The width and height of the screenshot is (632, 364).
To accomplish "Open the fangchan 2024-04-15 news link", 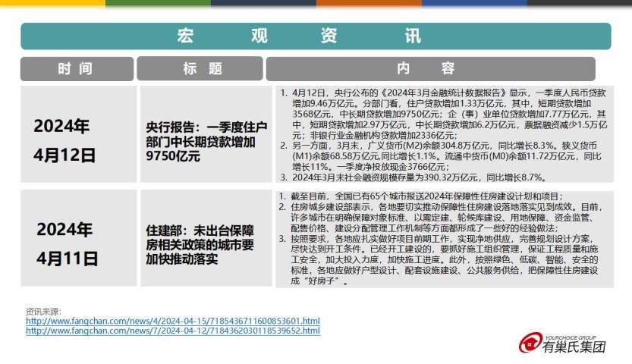I will coord(173,321).
